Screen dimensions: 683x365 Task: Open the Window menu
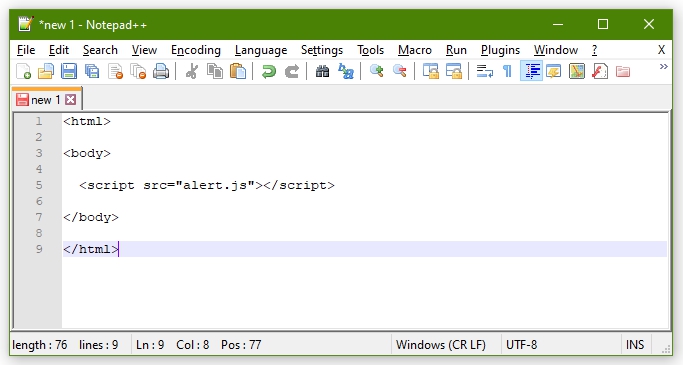(x=556, y=50)
